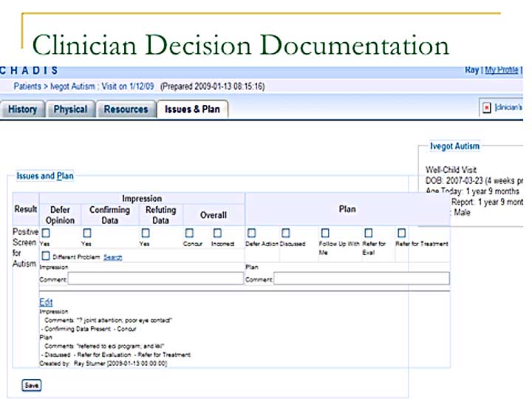Click the Issues and Plan section heading
The height and width of the screenshot is (399, 532).
point(45,176)
